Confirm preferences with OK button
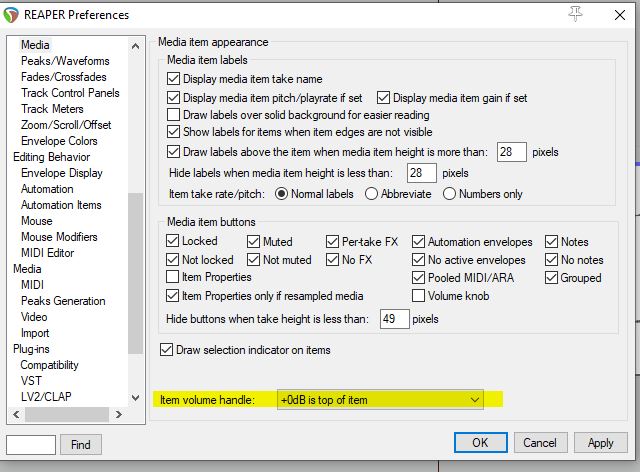Viewport: 640px width, 472px height. coord(480,443)
